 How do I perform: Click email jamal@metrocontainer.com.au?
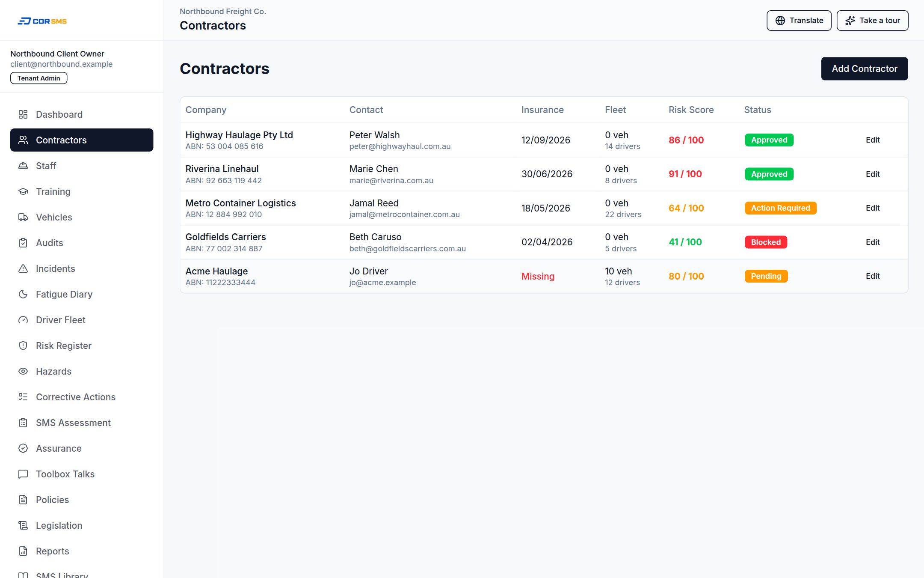404,215
